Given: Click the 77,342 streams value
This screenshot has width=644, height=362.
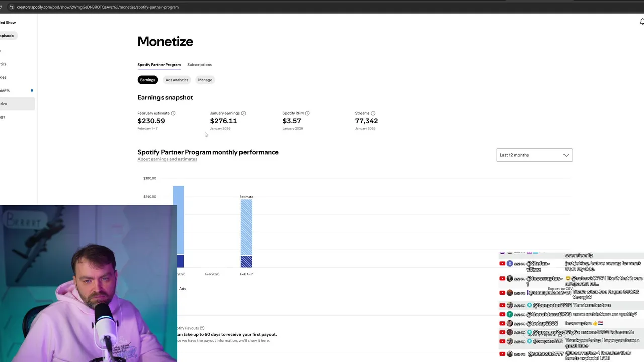Looking at the screenshot, I should (366, 121).
